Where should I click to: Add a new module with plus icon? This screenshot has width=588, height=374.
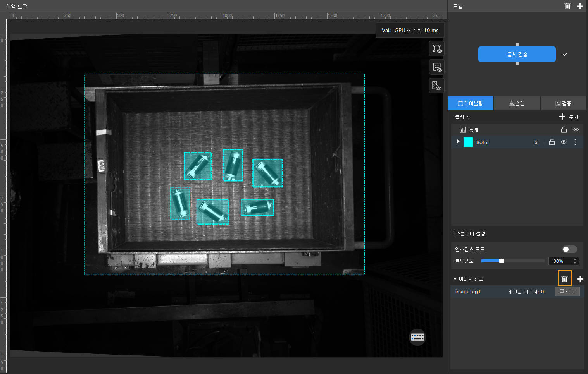click(x=580, y=6)
